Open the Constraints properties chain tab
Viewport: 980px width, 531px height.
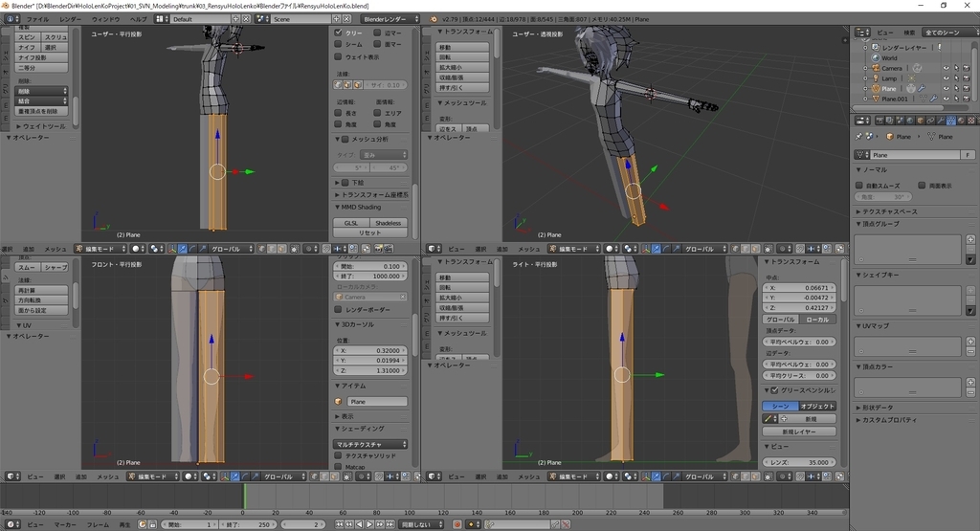click(930, 120)
